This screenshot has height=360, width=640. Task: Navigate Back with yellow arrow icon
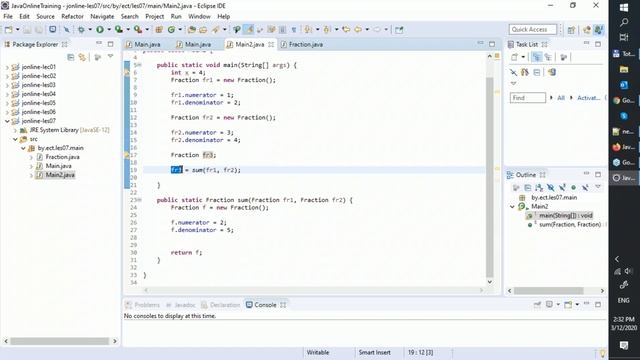click(x=358, y=30)
